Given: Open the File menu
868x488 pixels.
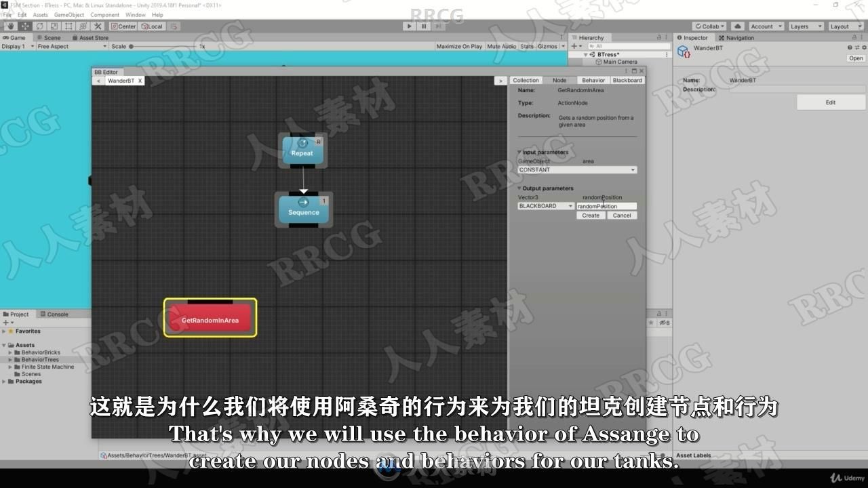Looking at the screenshot, I should pyautogui.click(x=6, y=15).
